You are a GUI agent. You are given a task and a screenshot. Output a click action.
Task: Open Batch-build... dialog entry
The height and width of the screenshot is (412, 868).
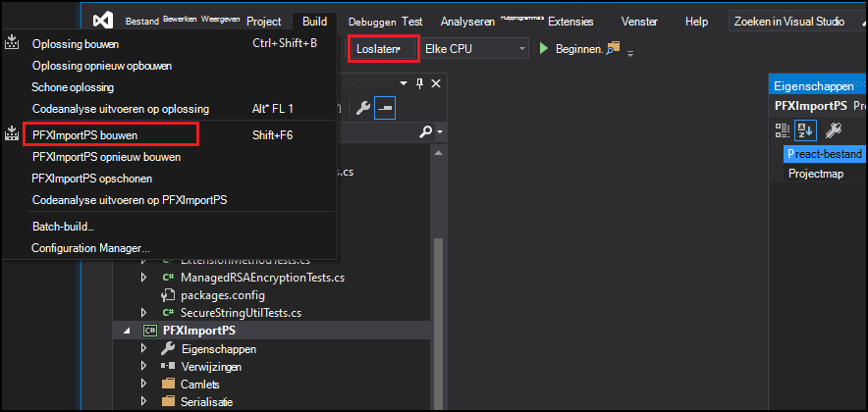(x=169, y=227)
